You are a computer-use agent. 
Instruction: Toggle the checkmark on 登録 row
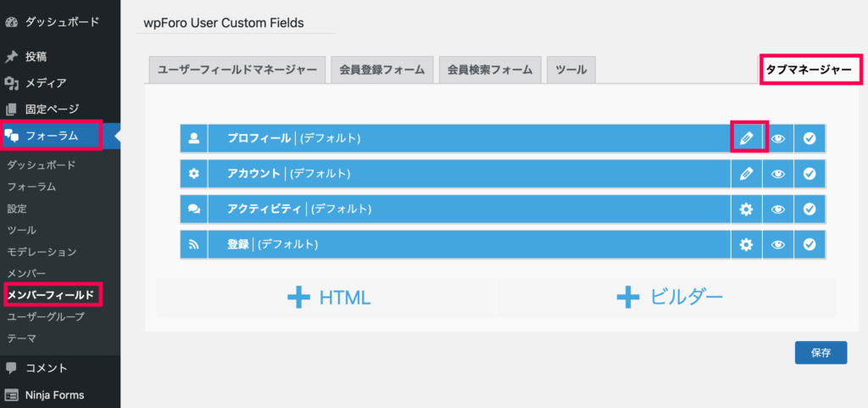(x=810, y=244)
